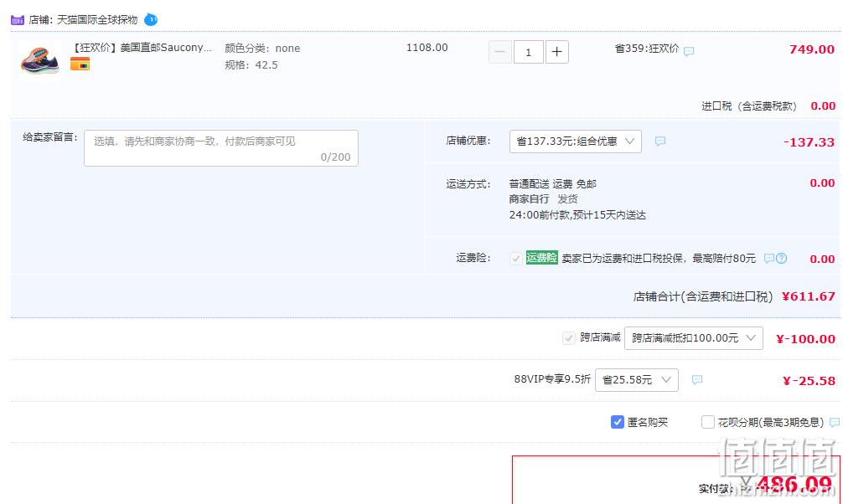Click the 颜色分类: none text
Screen dimensions: 843x504
pyautogui.click(x=262, y=49)
